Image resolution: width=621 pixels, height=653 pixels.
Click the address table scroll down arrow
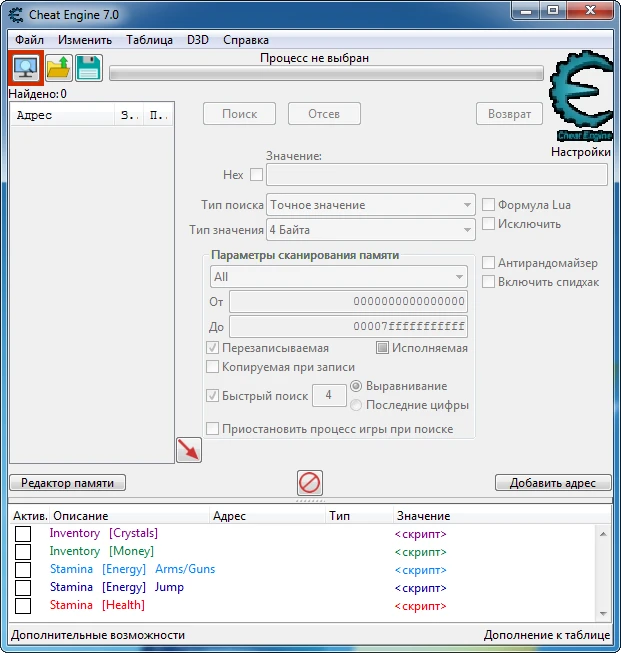coord(603,613)
